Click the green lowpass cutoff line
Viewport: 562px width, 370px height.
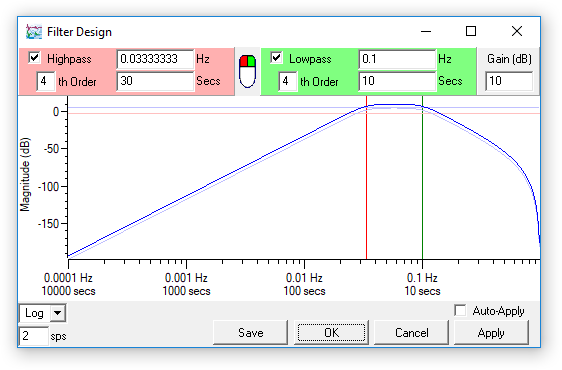[422, 177]
